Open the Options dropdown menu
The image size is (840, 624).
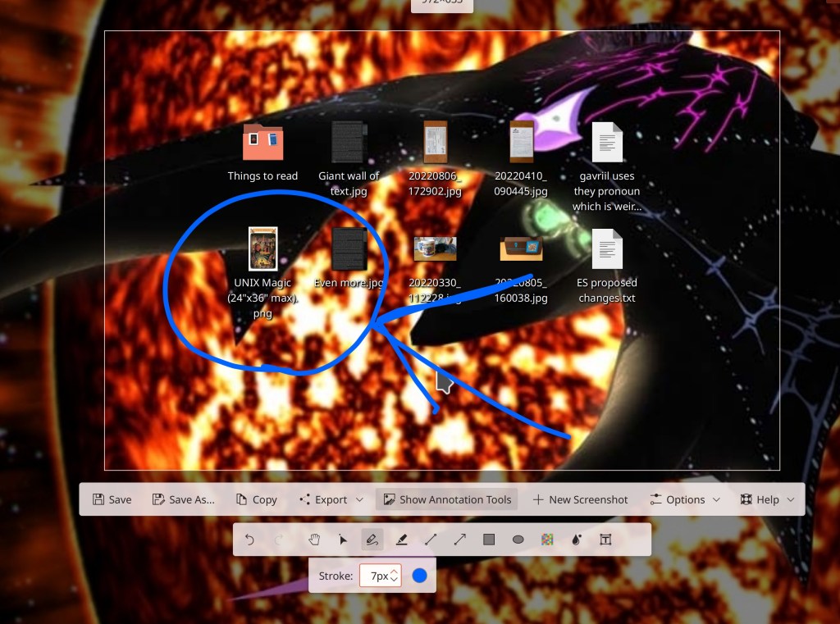click(685, 499)
